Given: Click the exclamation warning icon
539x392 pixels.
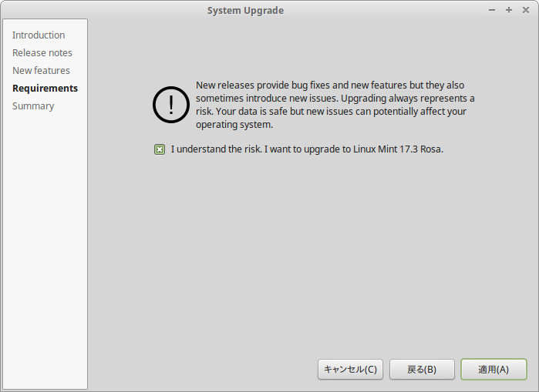Looking at the screenshot, I should 171,105.
